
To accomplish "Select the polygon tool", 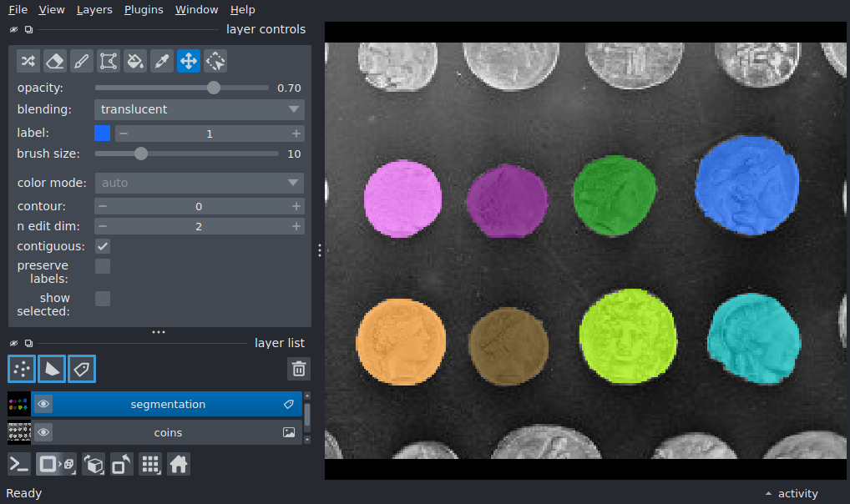I will click(109, 61).
